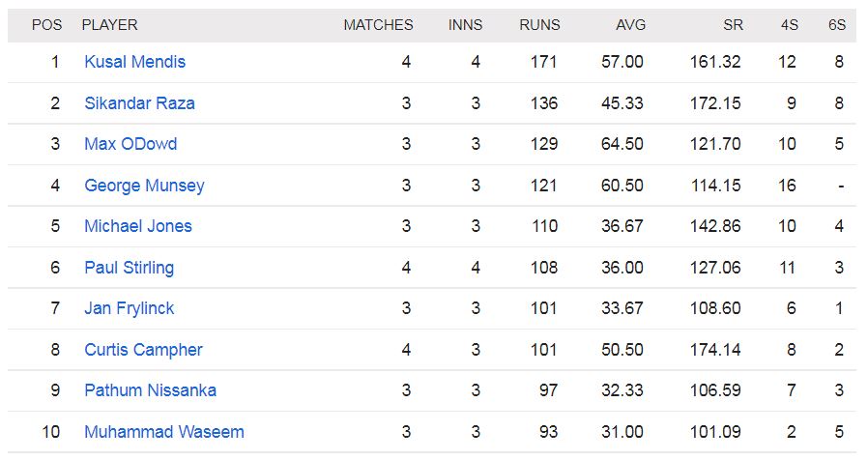This screenshot has width=868, height=460.
Task: Click the Sikandar Raza link
Action: (139, 103)
